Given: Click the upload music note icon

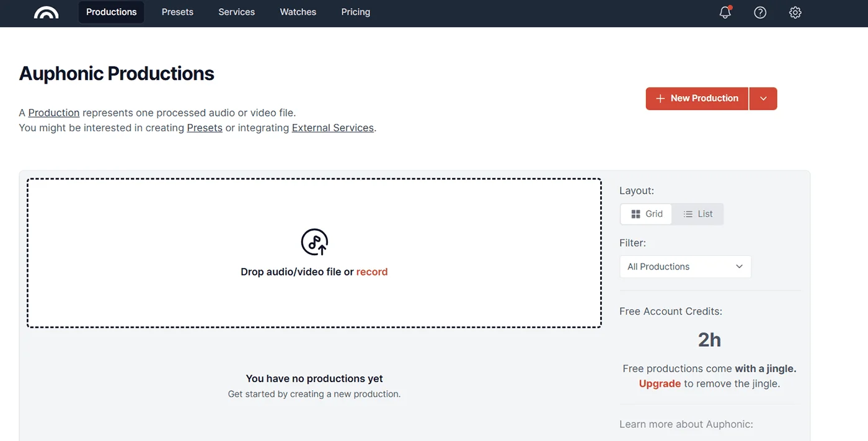Looking at the screenshot, I should 314,242.
